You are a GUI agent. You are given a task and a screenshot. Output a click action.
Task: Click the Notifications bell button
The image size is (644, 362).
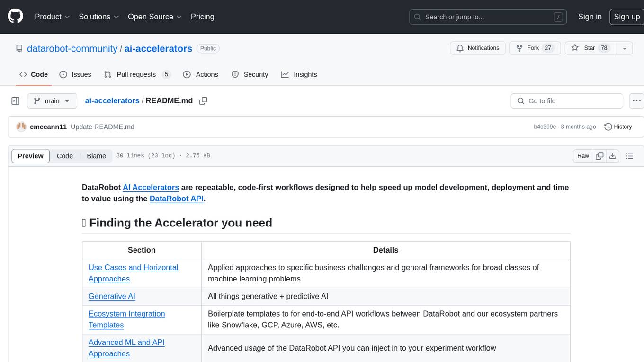point(478,48)
